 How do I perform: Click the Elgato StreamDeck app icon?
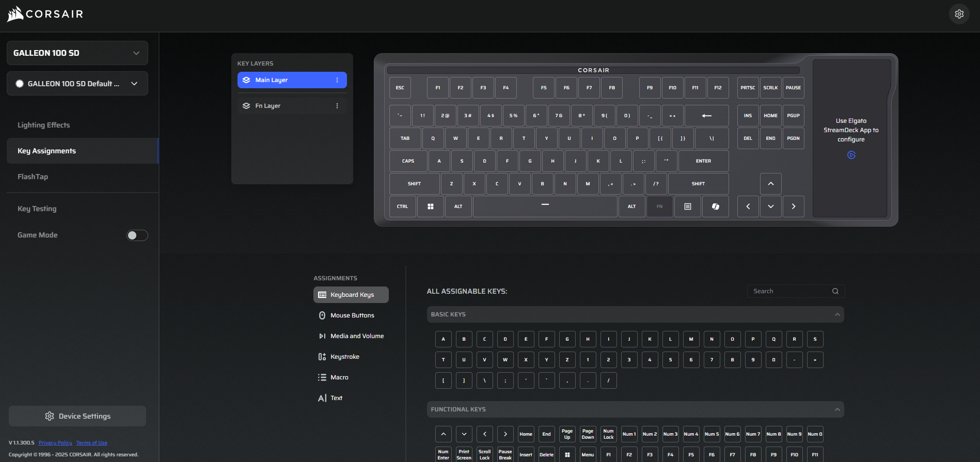851,155
